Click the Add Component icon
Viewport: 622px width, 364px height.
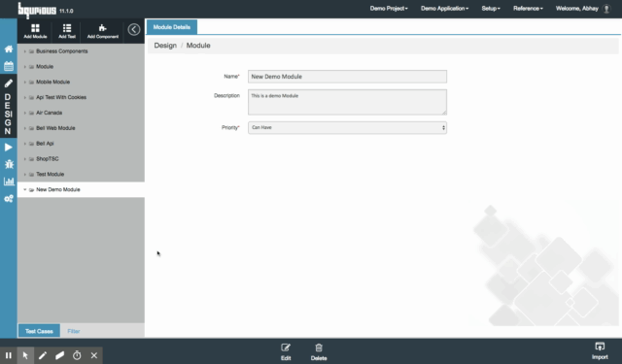[x=103, y=28]
